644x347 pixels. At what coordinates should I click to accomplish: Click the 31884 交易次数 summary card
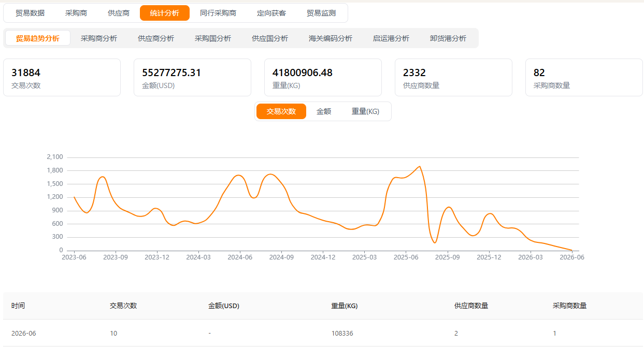click(x=62, y=77)
